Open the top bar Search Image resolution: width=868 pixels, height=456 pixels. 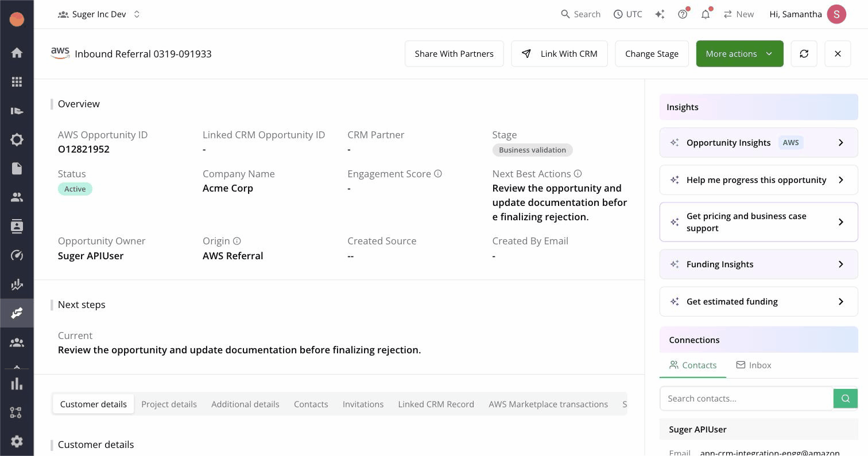[580, 14]
